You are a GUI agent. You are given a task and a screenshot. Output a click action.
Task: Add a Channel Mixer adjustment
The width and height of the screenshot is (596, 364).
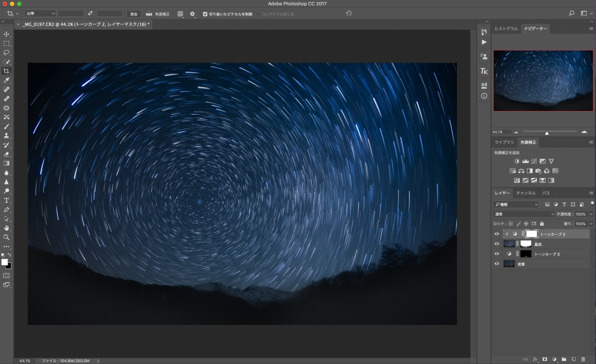click(546, 171)
